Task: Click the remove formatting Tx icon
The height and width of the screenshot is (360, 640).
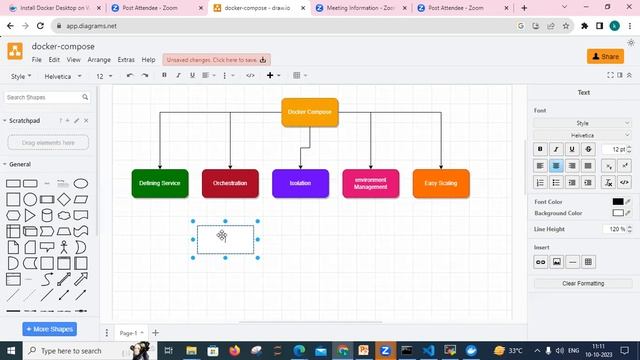Action: point(609,182)
